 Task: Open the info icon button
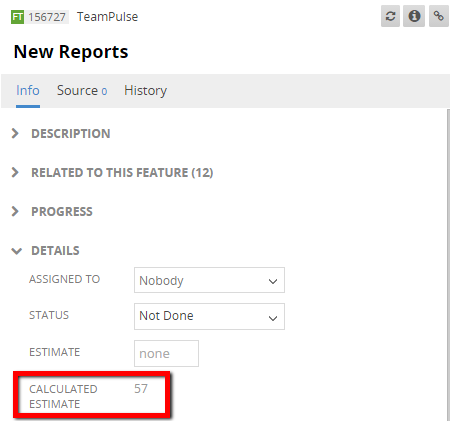click(414, 16)
